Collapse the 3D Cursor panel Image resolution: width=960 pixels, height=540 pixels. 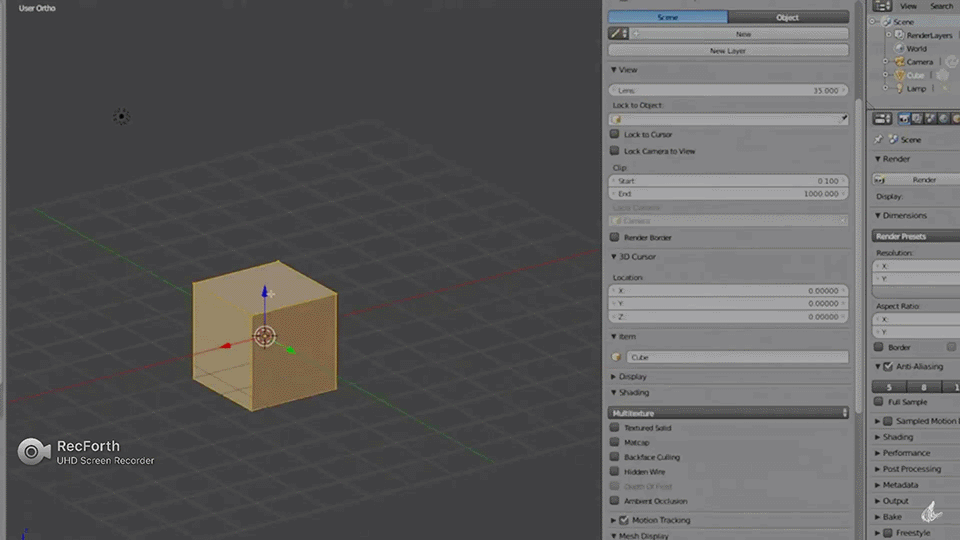[x=613, y=257]
